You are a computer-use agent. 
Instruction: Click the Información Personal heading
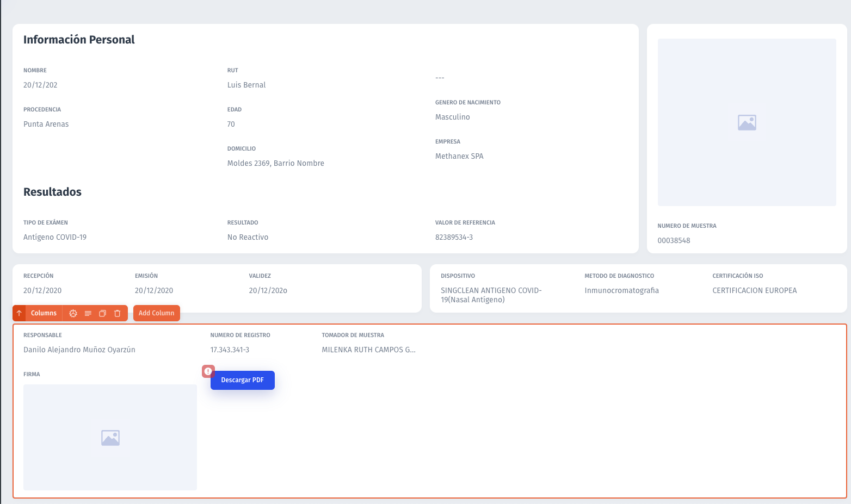pyautogui.click(x=79, y=40)
